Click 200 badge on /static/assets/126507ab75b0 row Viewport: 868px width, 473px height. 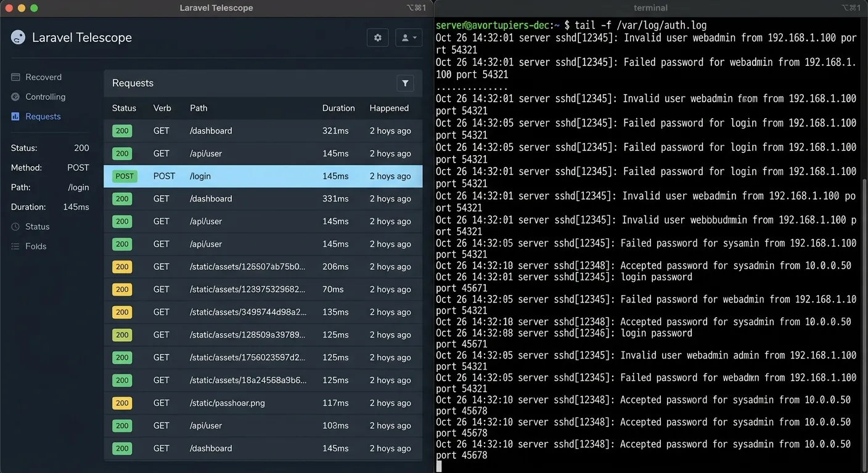tap(122, 267)
